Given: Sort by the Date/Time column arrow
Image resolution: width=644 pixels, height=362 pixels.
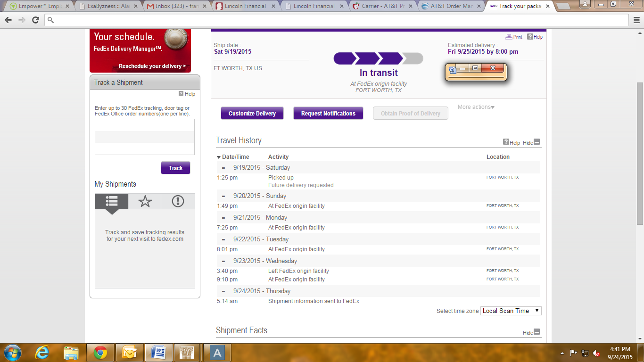Looking at the screenshot, I should [219, 157].
